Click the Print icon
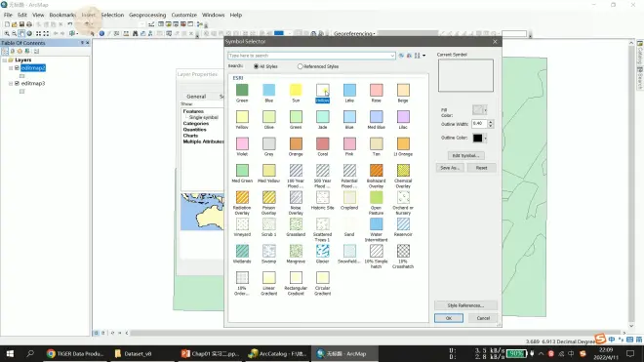The image size is (644, 362). click(28, 24)
